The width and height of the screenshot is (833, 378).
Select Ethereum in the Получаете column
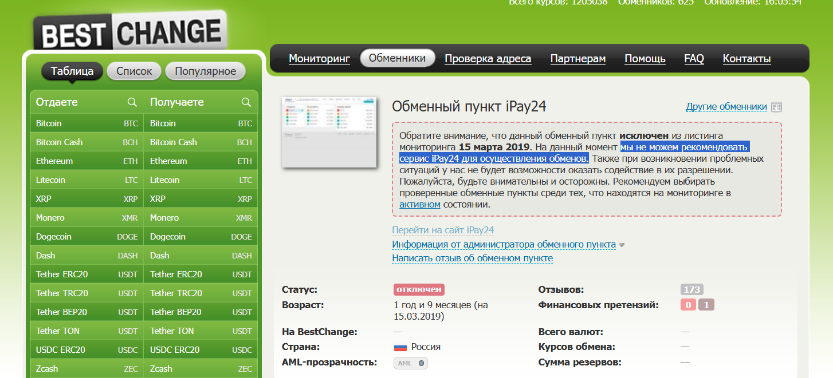click(x=201, y=161)
